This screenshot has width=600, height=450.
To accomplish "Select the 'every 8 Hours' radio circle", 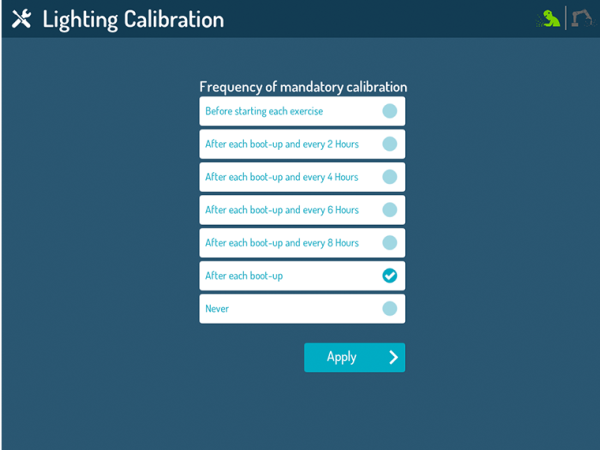I will pyautogui.click(x=390, y=243).
